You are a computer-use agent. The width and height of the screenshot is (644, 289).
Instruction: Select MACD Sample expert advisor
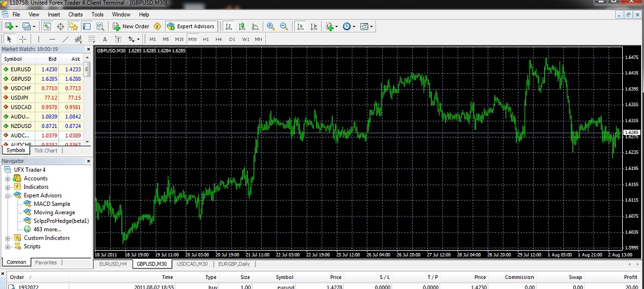coord(52,204)
